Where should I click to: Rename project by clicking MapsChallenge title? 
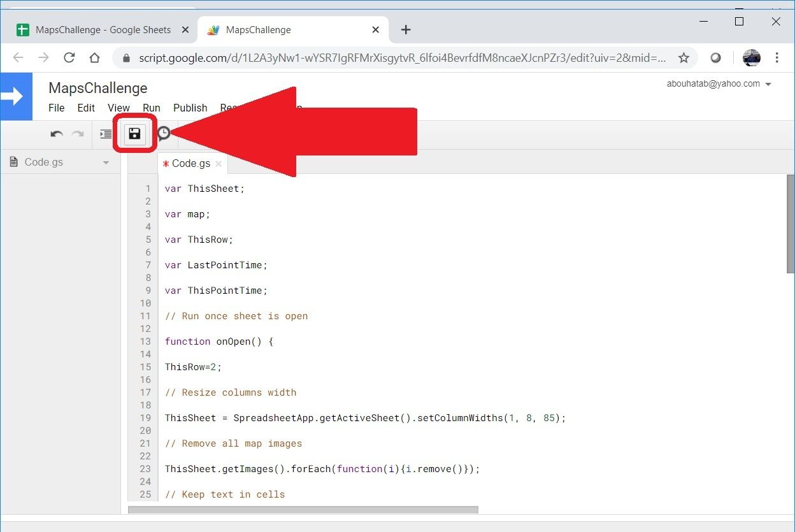(98, 88)
